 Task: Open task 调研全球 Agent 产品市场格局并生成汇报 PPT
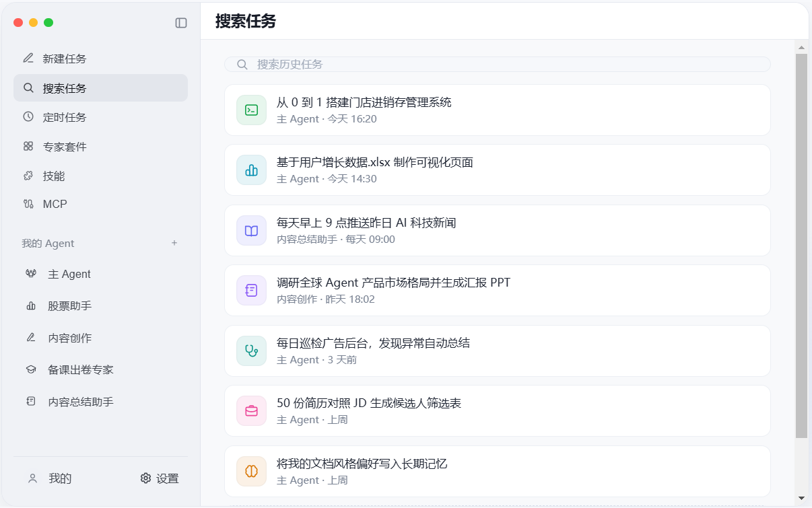(x=498, y=291)
